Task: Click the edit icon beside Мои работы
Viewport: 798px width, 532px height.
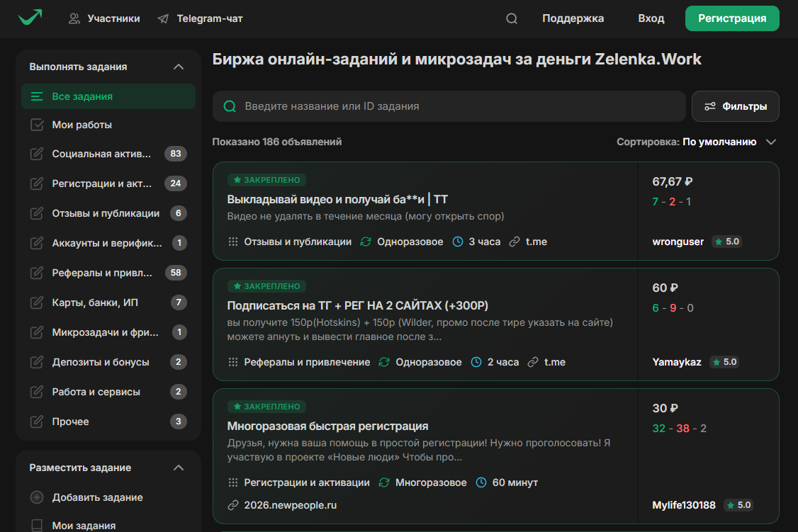Action: pos(37,125)
